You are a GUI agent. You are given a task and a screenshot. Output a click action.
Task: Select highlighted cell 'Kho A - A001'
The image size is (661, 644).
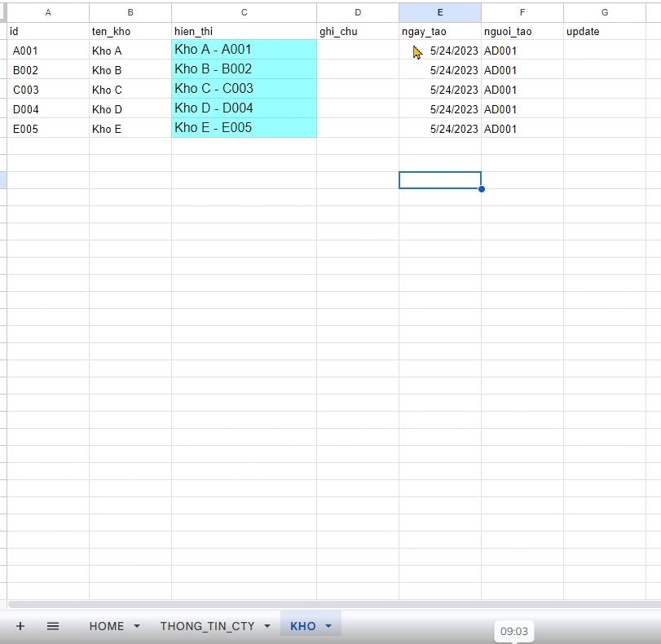click(x=244, y=50)
